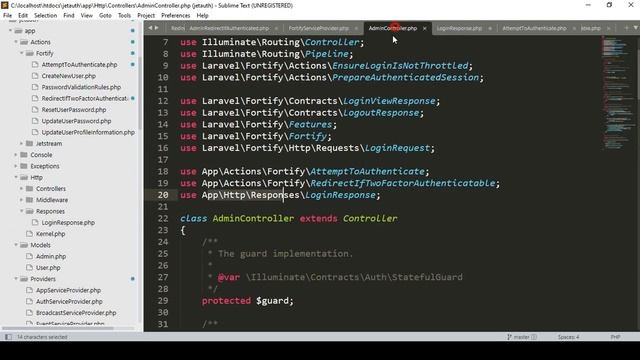Expand the Console folder arrow
This screenshot has width=640, height=360.
pyautogui.click(x=16, y=155)
